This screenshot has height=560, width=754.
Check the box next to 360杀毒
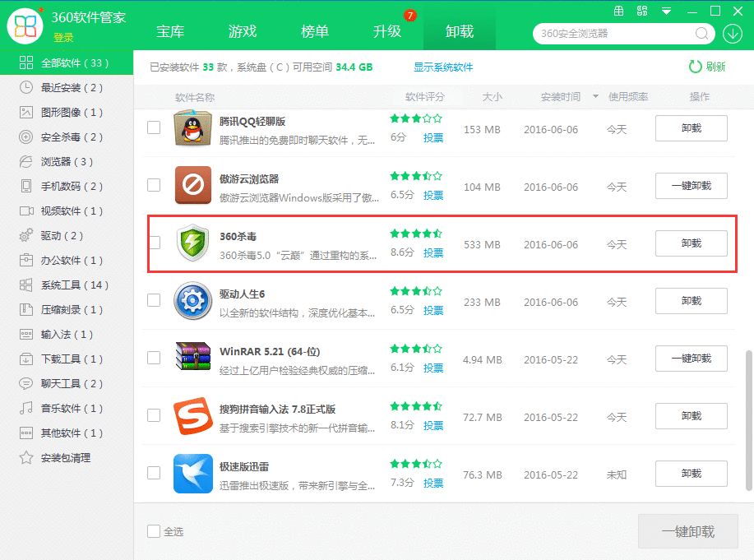154,244
